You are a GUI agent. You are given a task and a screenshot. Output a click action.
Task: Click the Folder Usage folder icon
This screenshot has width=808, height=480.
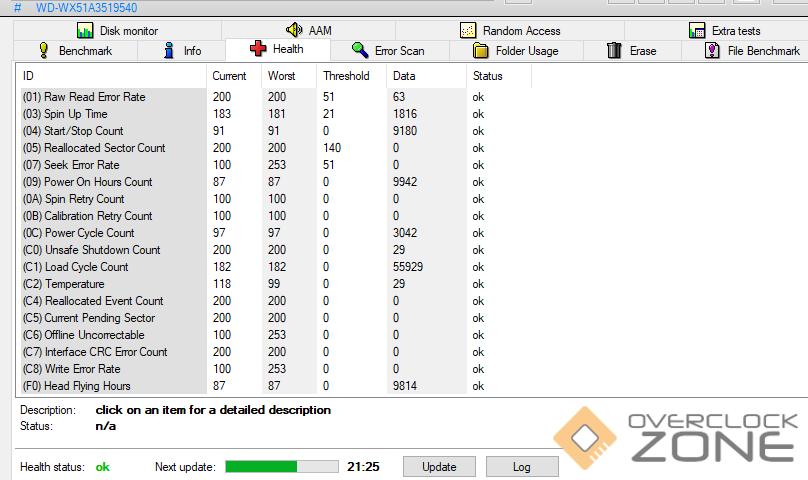coord(480,51)
